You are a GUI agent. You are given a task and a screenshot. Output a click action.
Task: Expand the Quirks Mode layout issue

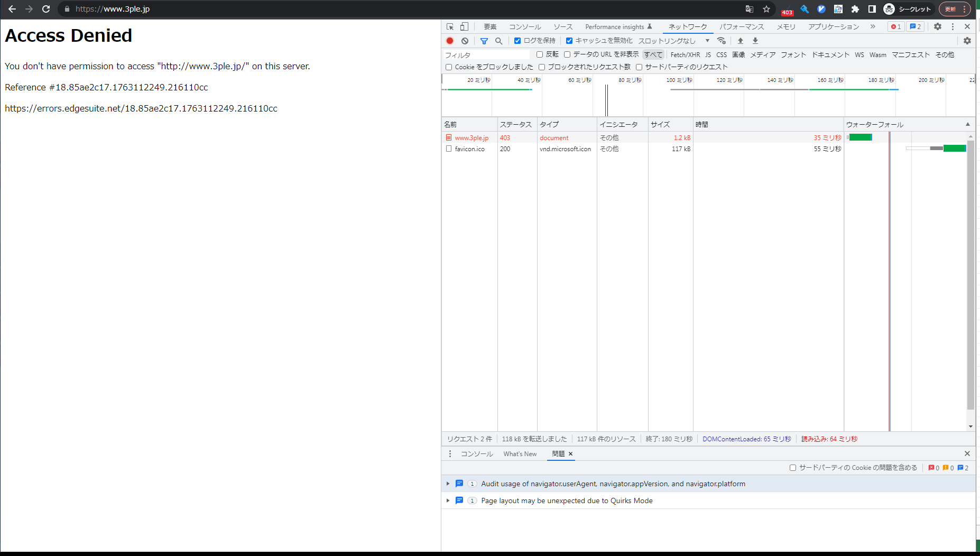click(x=448, y=501)
